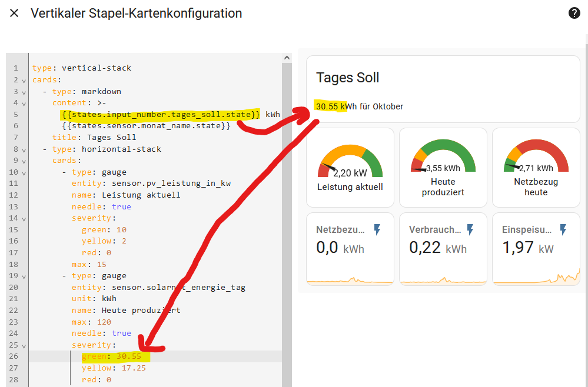Click the editor scrollbar up arrow
The height and width of the screenshot is (387, 588).
coord(287,58)
